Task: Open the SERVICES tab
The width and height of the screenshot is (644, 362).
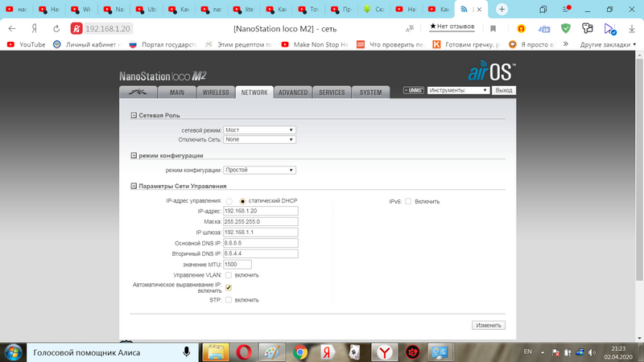Action: [332, 93]
